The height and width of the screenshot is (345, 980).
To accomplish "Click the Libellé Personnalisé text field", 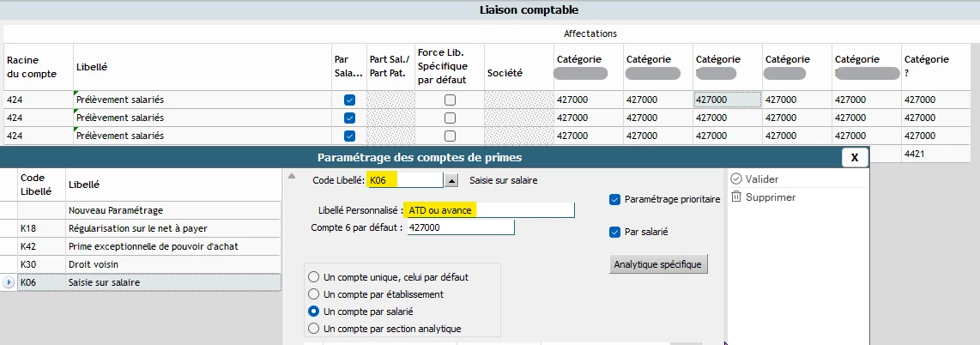I will 489,210.
